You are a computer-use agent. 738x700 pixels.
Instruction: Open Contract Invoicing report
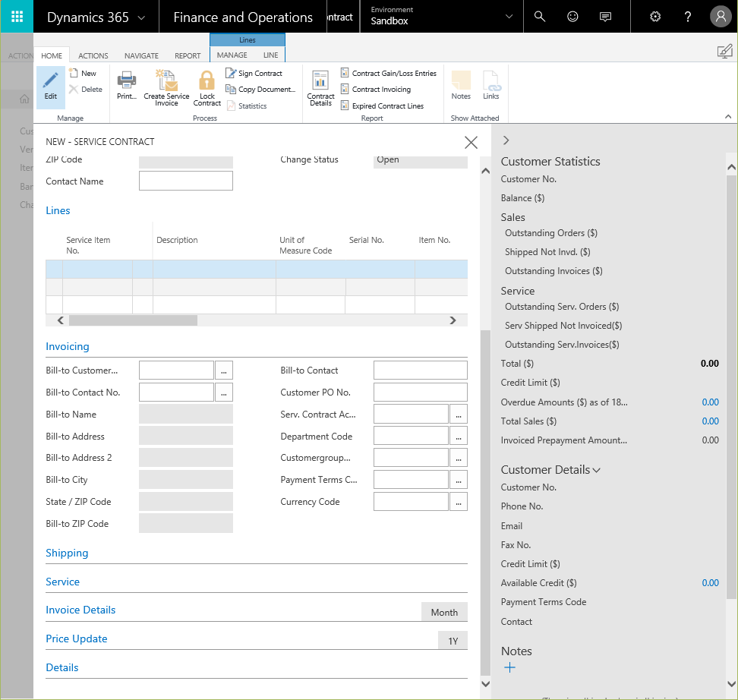coord(376,90)
